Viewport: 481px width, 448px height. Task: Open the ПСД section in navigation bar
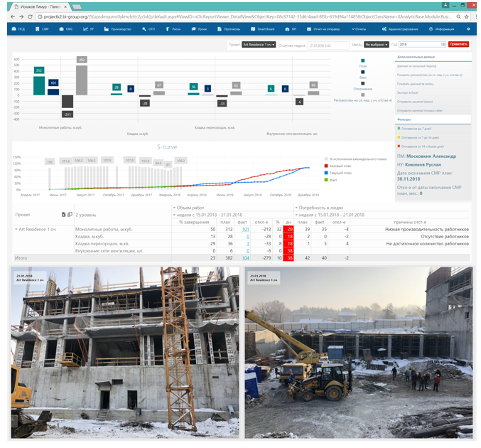(x=21, y=29)
